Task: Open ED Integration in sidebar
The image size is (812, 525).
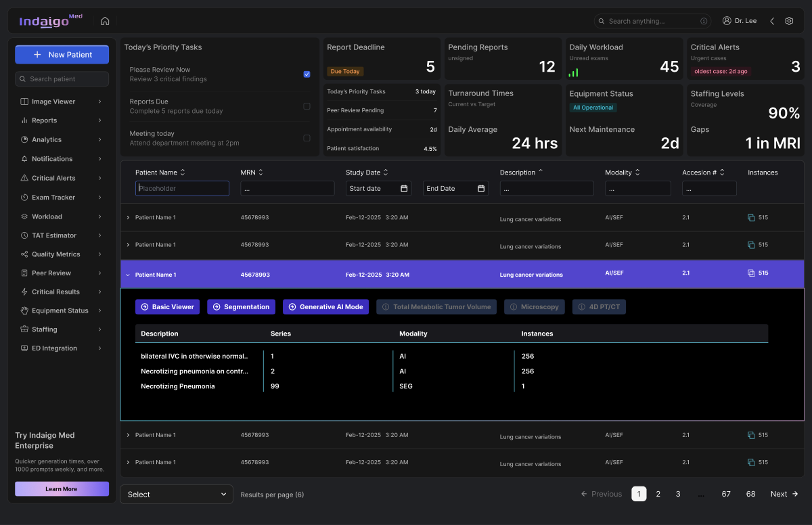Action: tap(62, 348)
